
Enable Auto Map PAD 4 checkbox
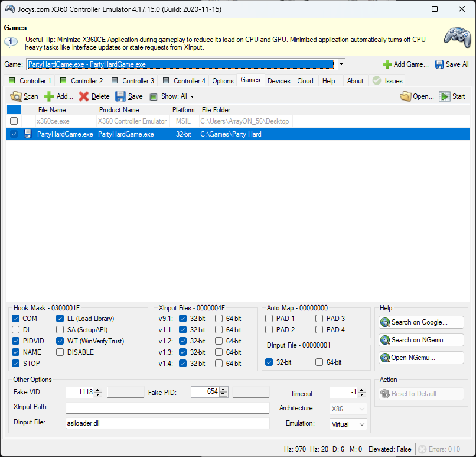click(x=319, y=330)
